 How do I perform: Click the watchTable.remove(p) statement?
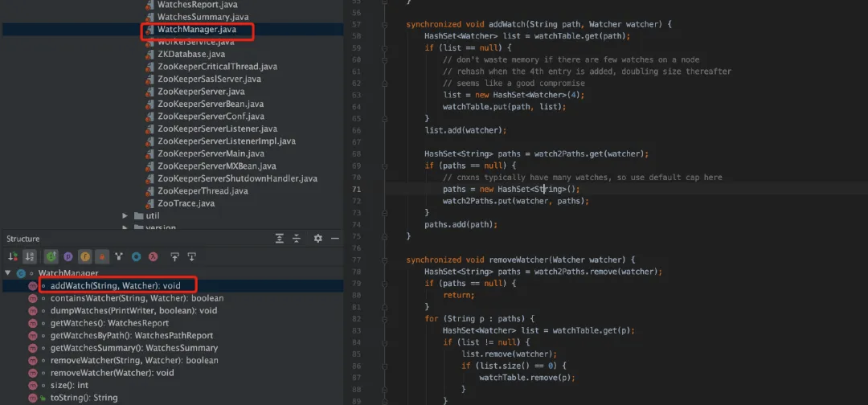click(527, 378)
